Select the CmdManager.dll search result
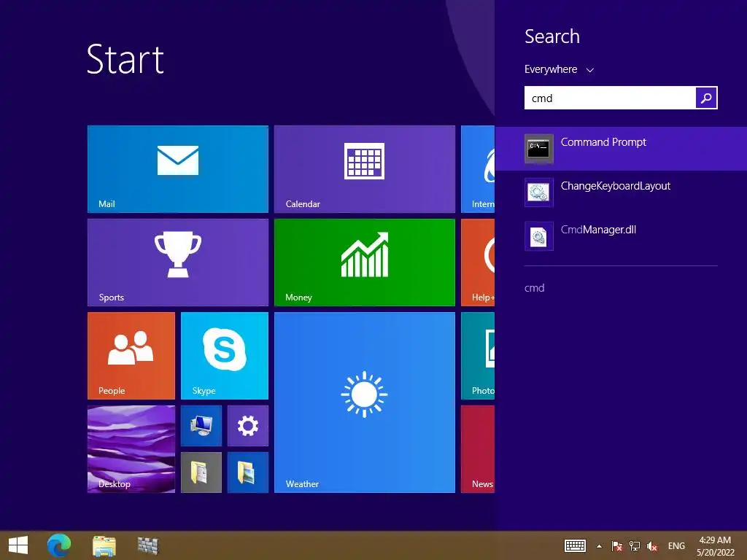This screenshot has width=747, height=560. (x=621, y=236)
